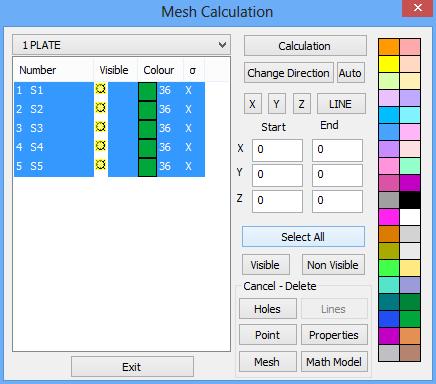Toggle visibility sun icon for S5
Screen dimensions: 436x384
(x=101, y=165)
